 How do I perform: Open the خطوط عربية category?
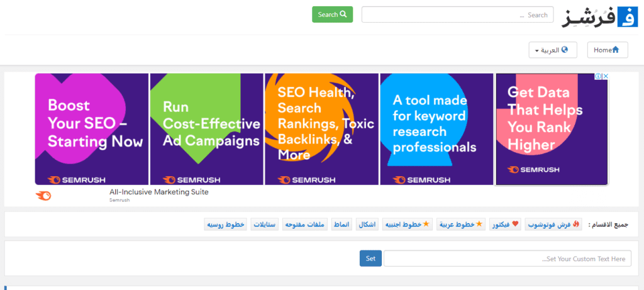tap(461, 225)
